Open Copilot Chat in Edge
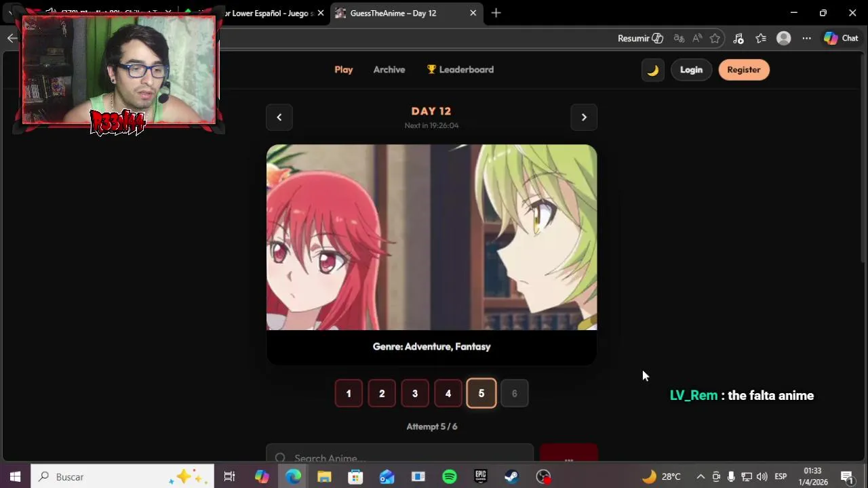 (841, 39)
